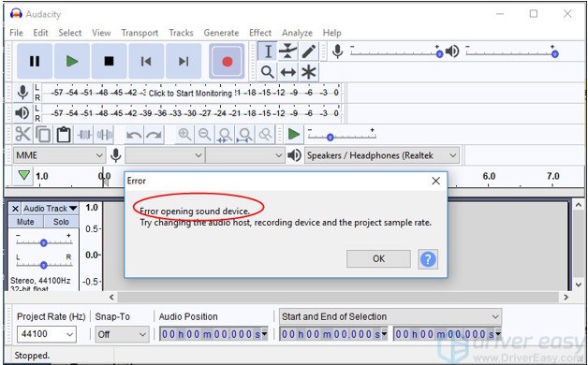Pause playback with the Pause button
The width and height of the screenshot is (588, 365).
35,61
